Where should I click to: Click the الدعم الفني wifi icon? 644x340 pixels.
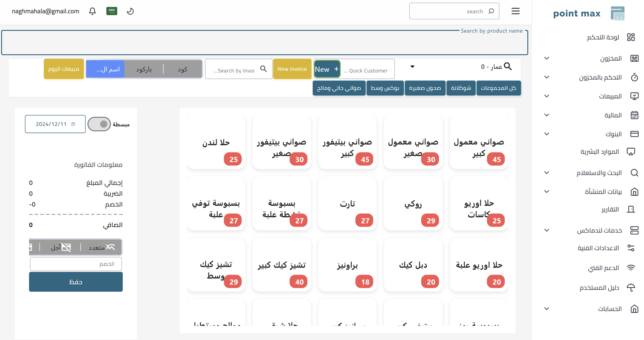631,268
